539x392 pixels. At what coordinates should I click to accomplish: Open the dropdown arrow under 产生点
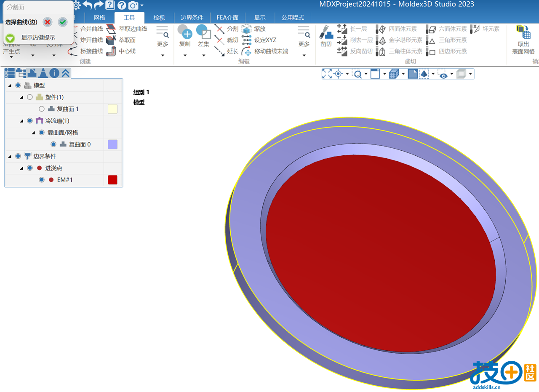coord(11,57)
